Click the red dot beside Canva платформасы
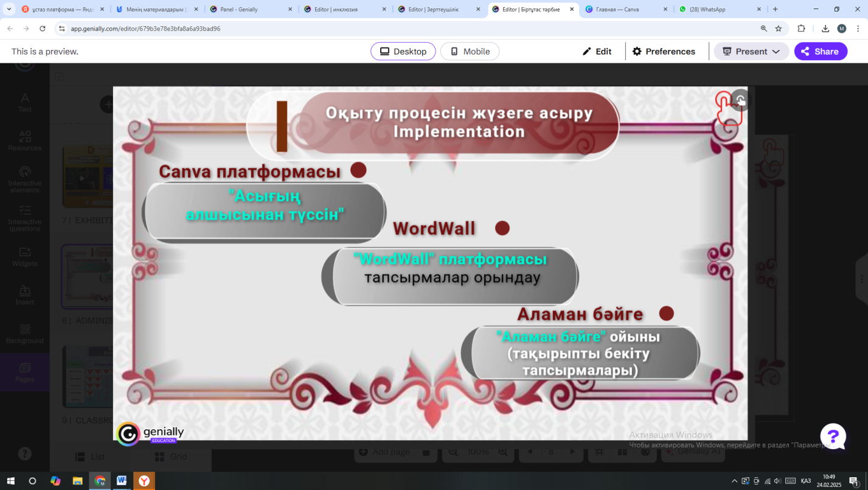 click(358, 170)
